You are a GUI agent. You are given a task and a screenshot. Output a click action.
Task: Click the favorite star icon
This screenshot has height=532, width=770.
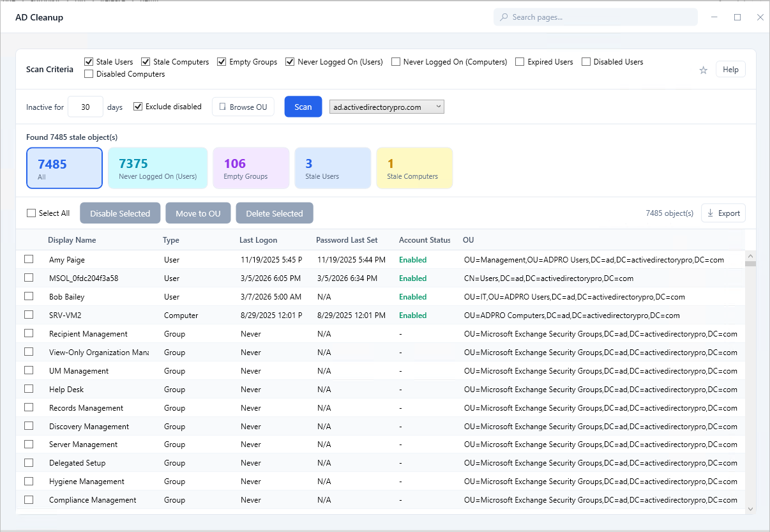704,70
